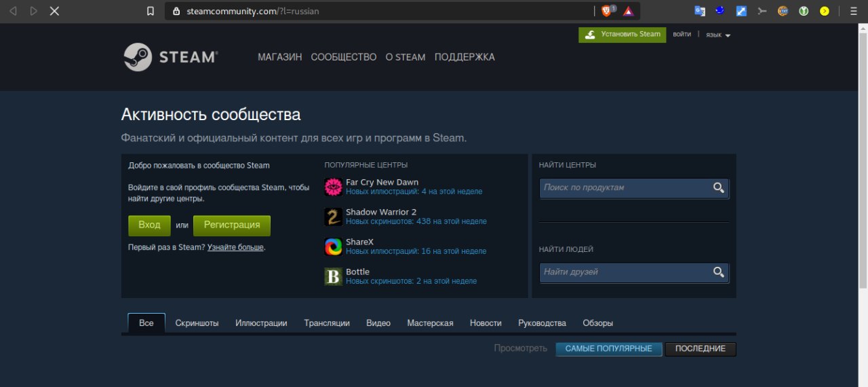Switch to the Иллюстрации tab
868x387 pixels.
coord(261,323)
